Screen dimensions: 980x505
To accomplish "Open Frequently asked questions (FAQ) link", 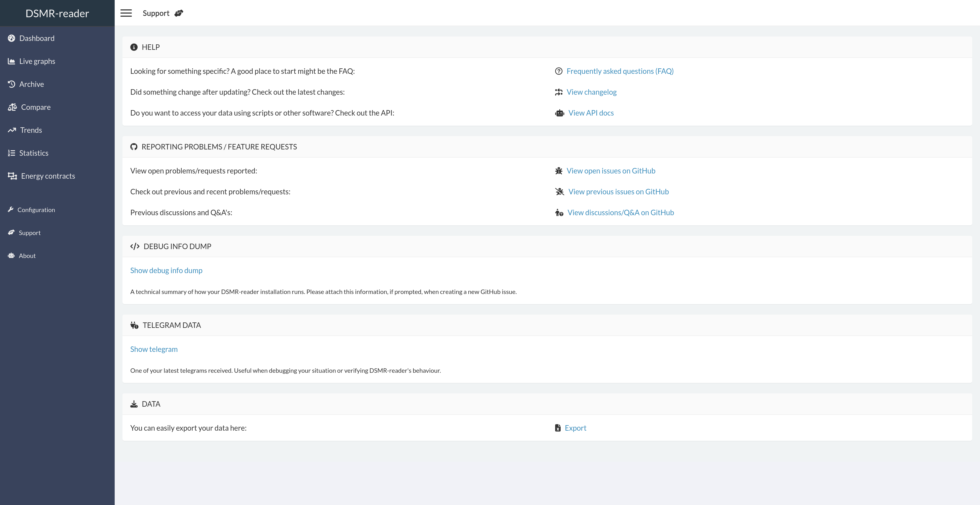I will pos(620,71).
